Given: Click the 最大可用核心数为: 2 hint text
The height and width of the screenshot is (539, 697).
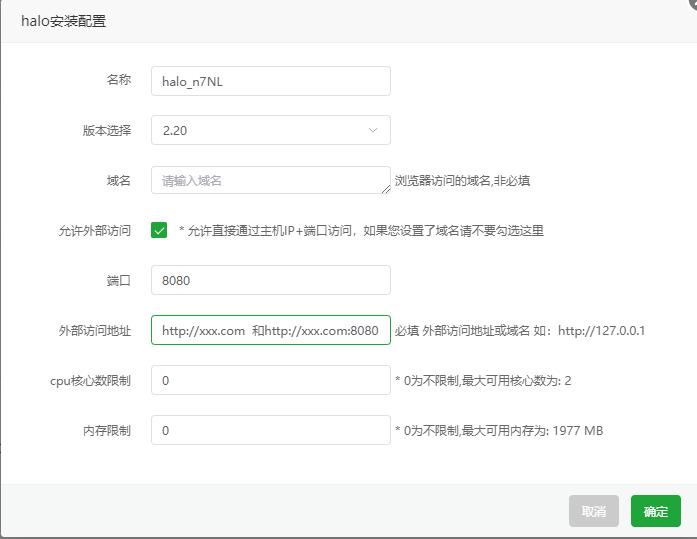Looking at the screenshot, I should click(x=483, y=381).
